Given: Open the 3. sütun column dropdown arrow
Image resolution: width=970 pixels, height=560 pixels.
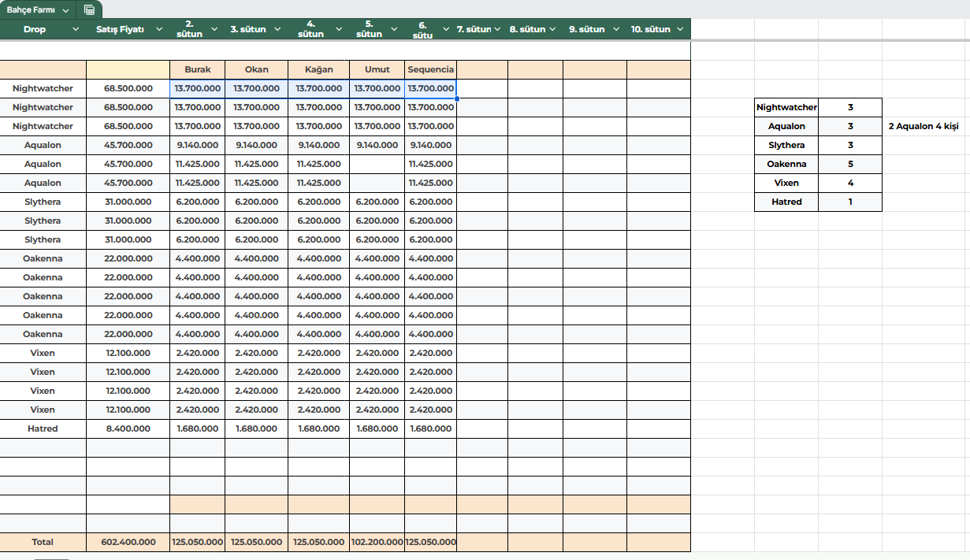Looking at the screenshot, I should (x=275, y=29).
